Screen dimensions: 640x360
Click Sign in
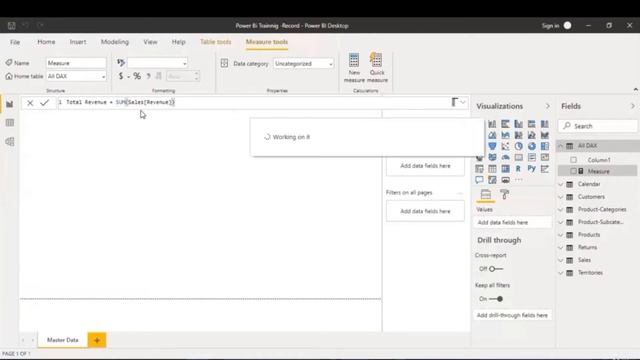pyautogui.click(x=550, y=26)
